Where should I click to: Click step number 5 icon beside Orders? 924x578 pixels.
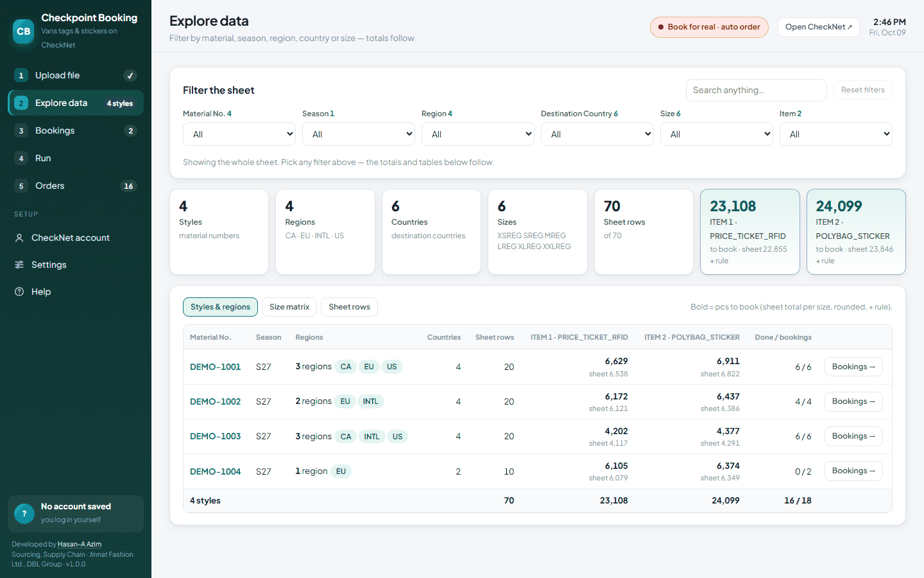coord(21,186)
